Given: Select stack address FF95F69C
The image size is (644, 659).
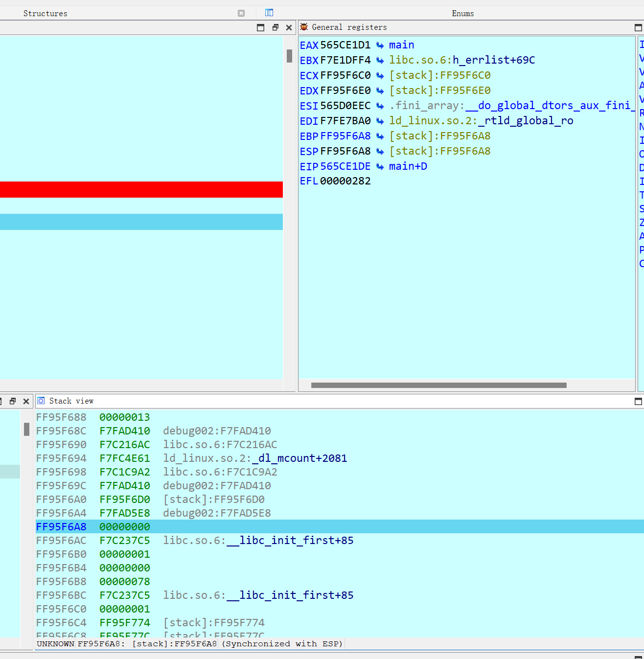Looking at the screenshot, I should [x=61, y=486].
